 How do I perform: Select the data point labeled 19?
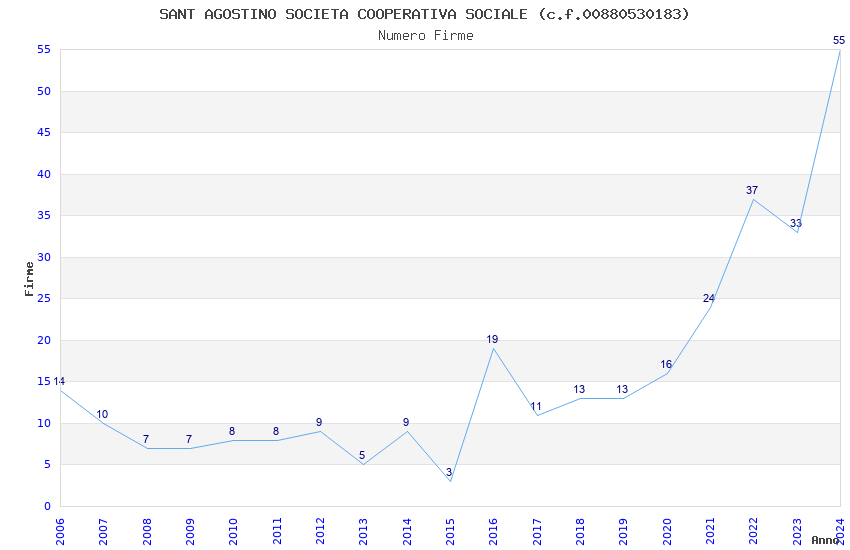(x=493, y=348)
